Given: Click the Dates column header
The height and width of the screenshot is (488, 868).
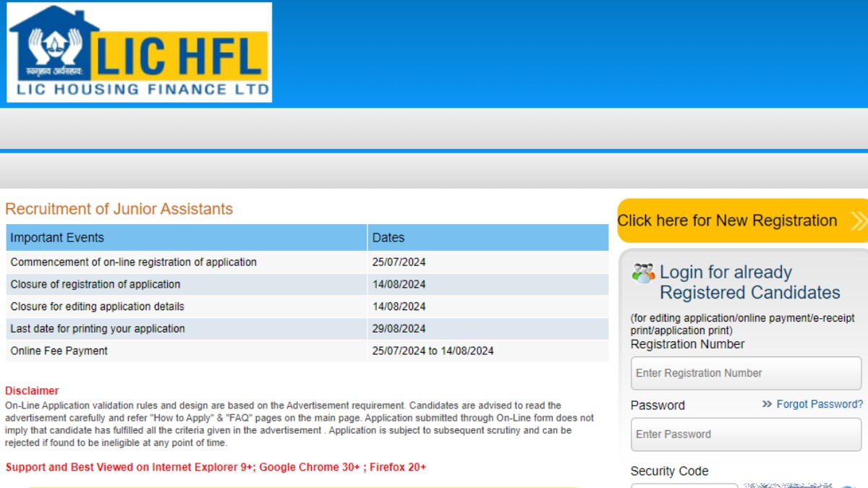Looking at the screenshot, I should point(488,237).
